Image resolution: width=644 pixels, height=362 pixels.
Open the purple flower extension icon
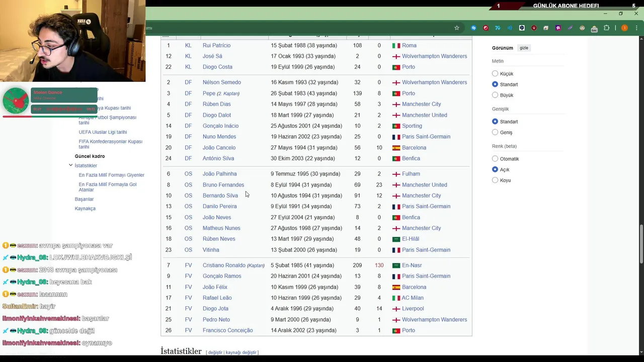(x=558, y=28)
